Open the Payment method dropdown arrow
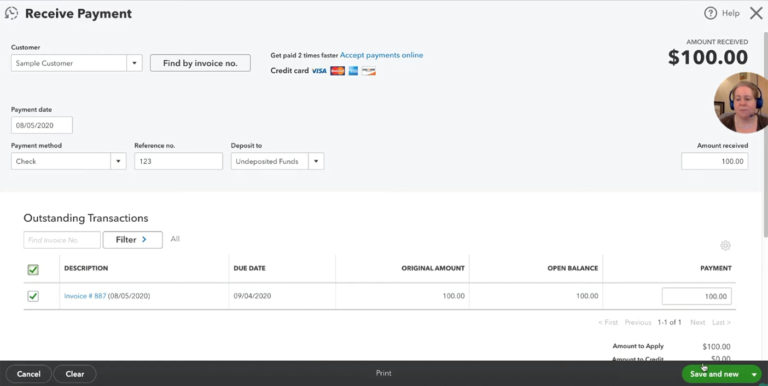 tap(118, 161)
